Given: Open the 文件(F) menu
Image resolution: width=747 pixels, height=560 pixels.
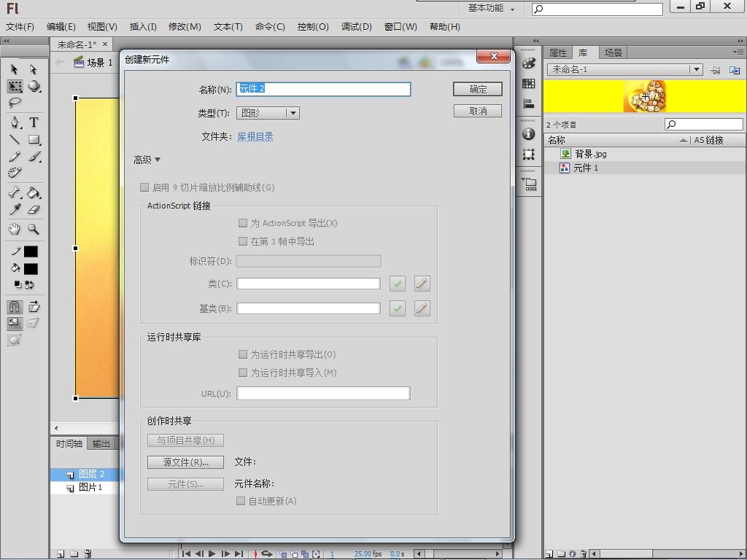Looking at the screenshot, I should (20, 27).
